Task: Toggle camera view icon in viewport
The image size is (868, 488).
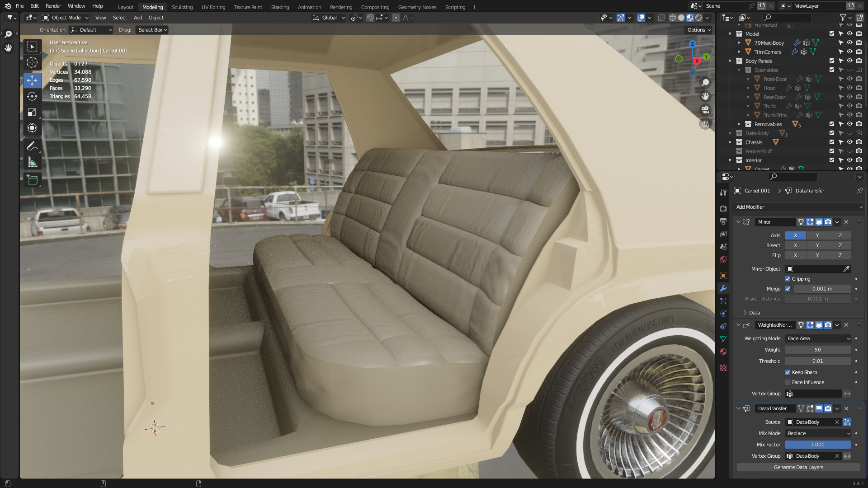Action: [x=705, y=110]
